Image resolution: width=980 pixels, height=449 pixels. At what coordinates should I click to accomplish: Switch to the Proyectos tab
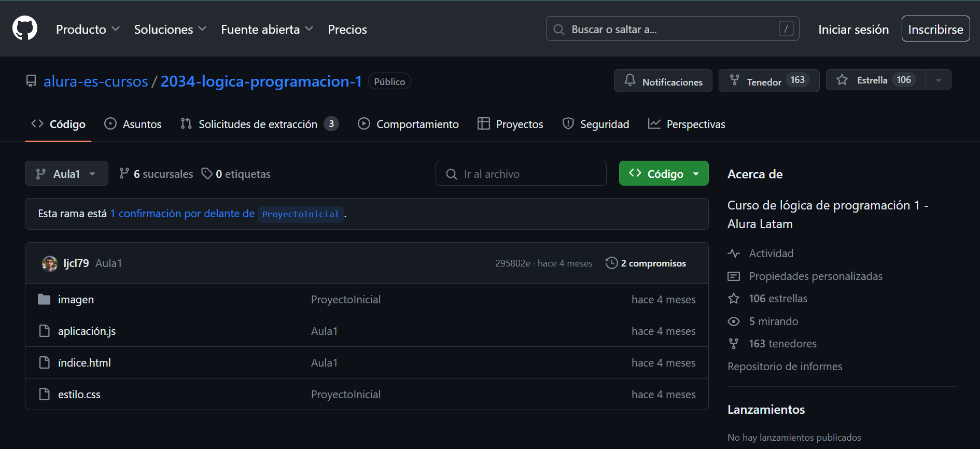[510, 124]
